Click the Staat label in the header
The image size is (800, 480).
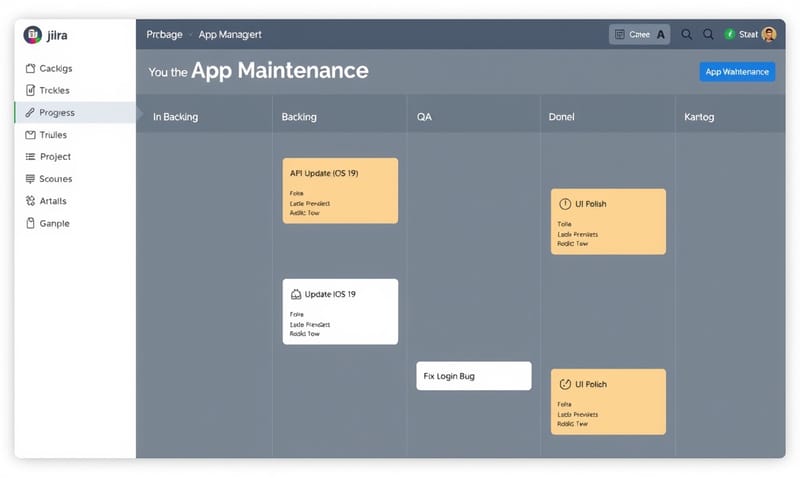pos(748,35)
